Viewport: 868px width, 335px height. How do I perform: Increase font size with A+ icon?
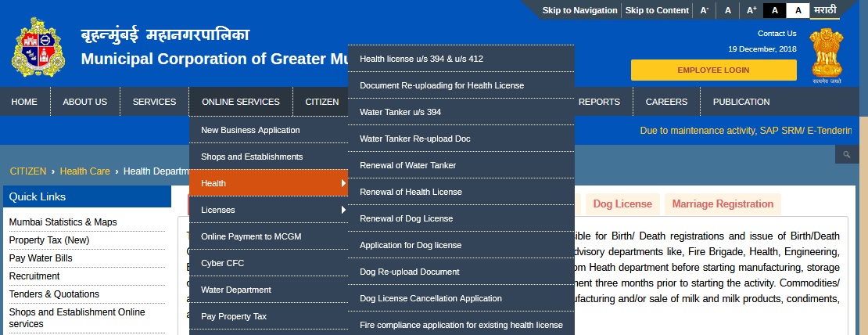pos(751,10)
